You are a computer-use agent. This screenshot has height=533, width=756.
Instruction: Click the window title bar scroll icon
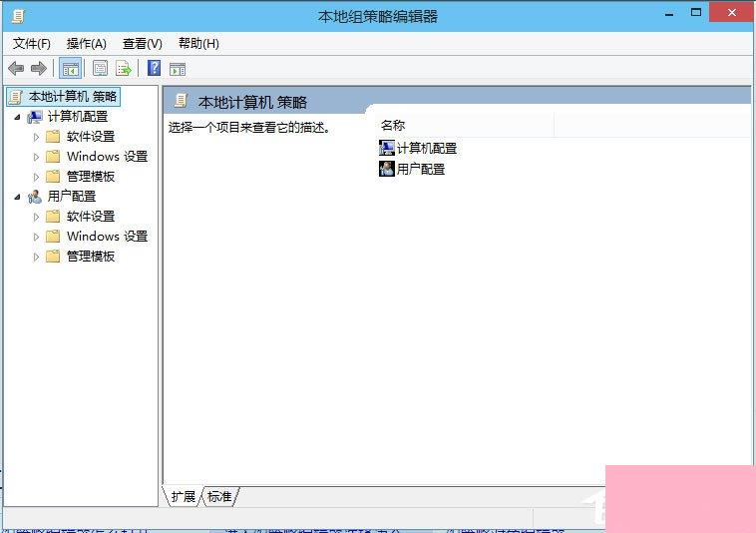coord(18,16)
